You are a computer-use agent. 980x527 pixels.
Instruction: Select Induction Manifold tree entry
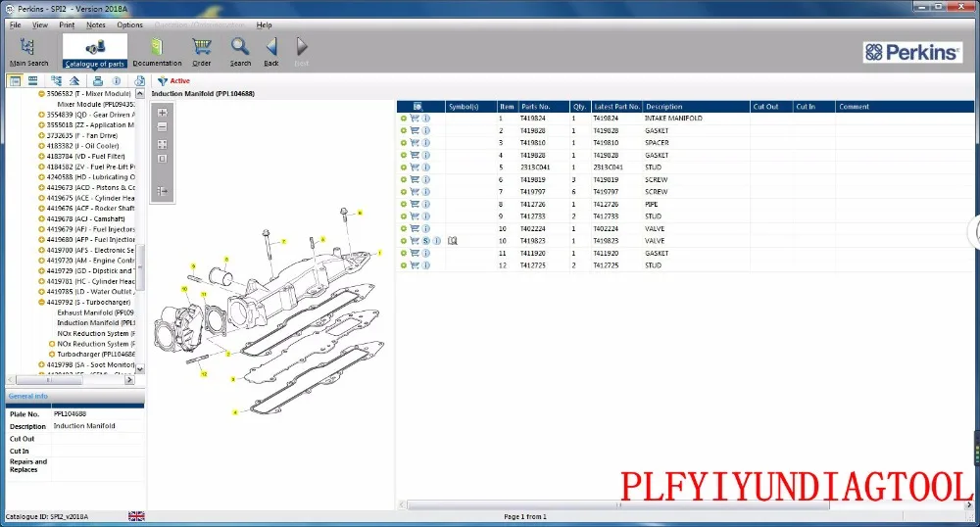click(x=96, y=323)
